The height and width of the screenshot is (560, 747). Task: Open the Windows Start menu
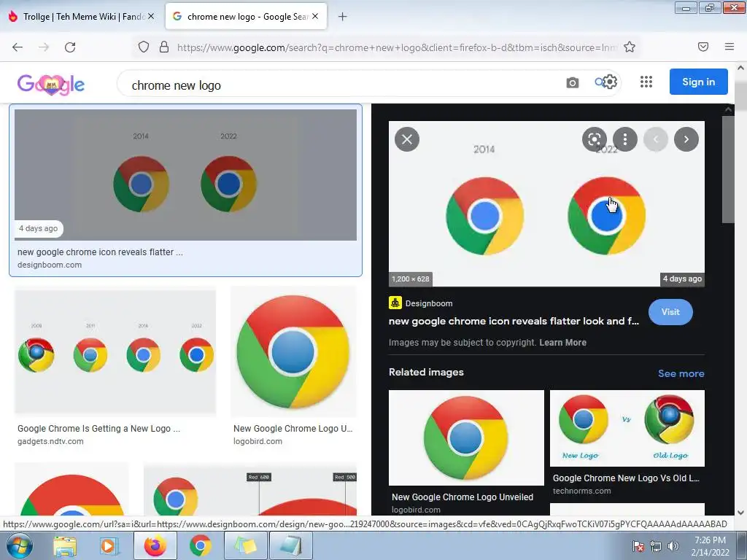point(19,545)
